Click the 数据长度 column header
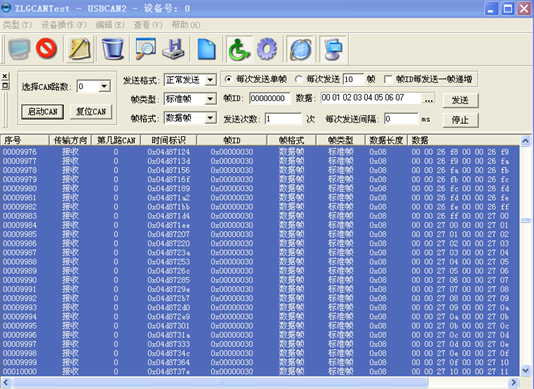The width and height of the screenshot is (534, 389). click(386, 140)
